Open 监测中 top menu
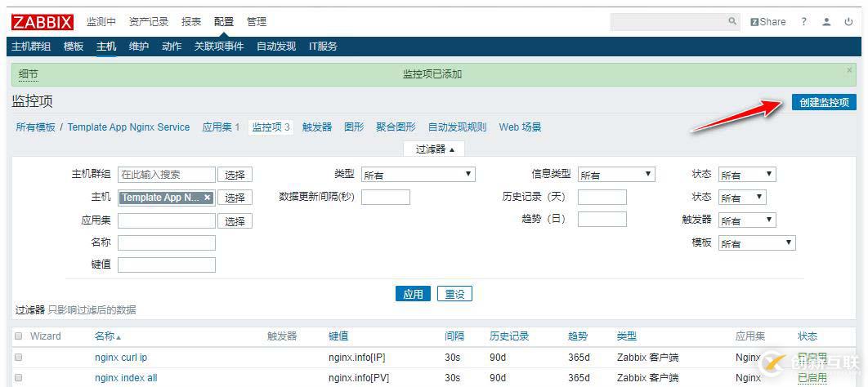This screenshot has width=868, height=387. [x=101, y=22]
